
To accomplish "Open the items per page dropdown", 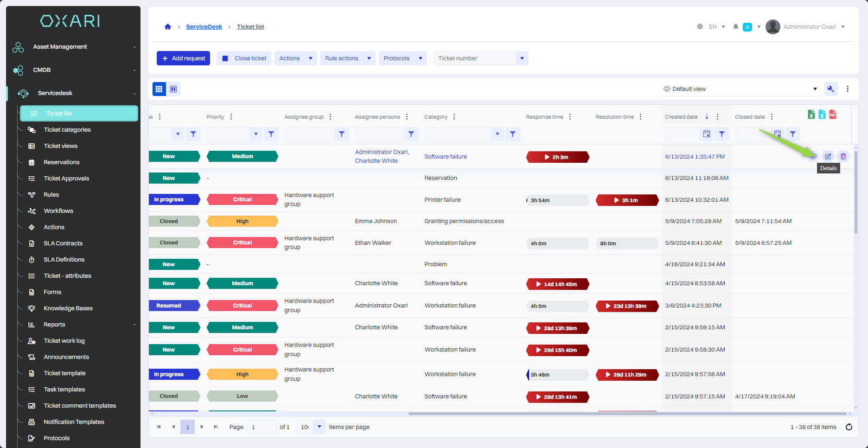I will (319, 427).
